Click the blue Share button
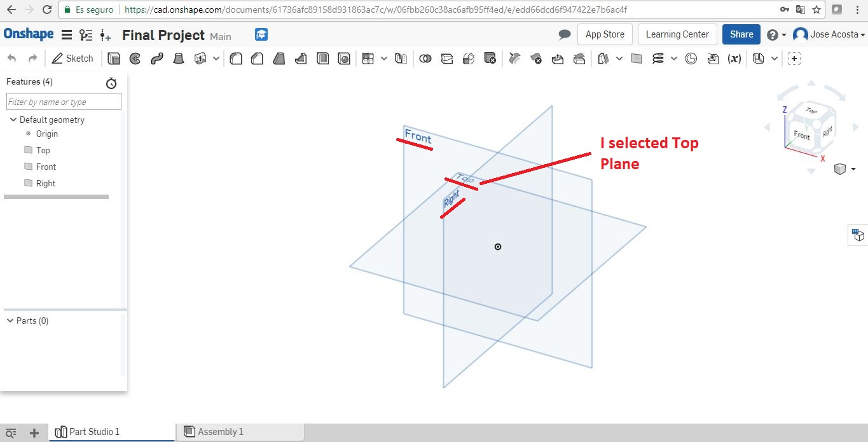Viewport: 868px width, 442px height. [x=741, y=34]
